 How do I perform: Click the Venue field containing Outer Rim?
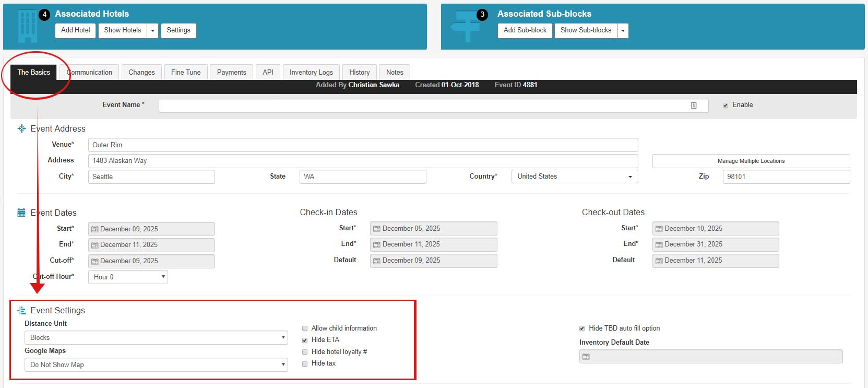click(363, 145)
